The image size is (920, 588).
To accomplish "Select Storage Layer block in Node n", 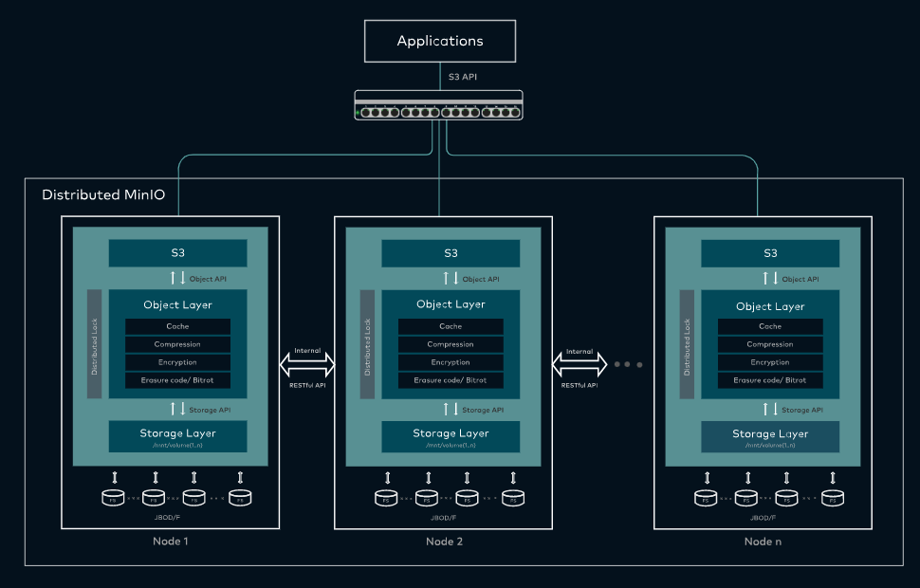I will click(770, 436).
